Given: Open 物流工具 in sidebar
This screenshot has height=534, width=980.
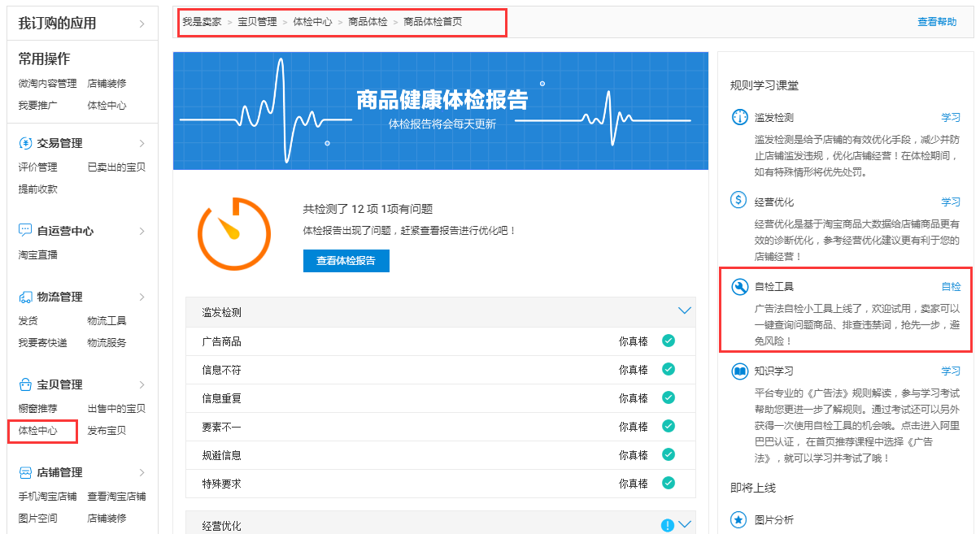Looking at the screenshot, I should pyautogui.click(x=107, y=321).
